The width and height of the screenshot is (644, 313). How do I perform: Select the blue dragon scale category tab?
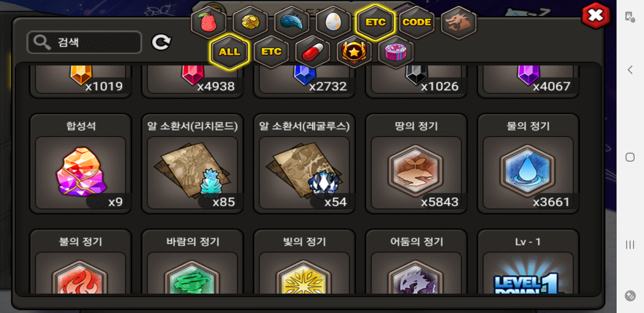(x=292, y=22)
